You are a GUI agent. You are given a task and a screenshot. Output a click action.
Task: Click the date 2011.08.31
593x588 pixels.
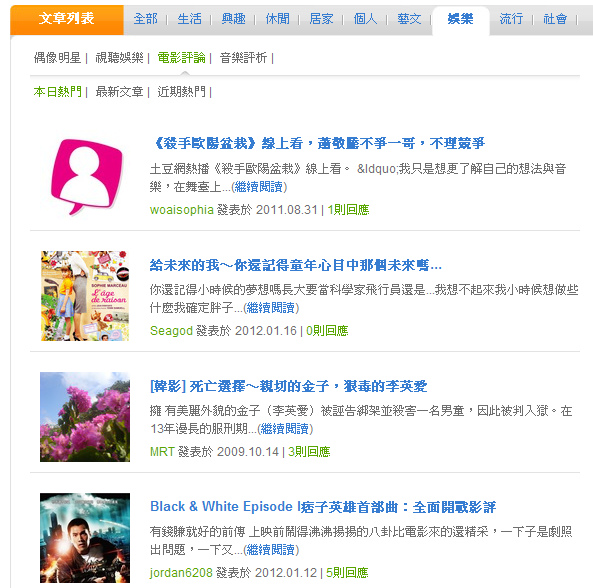coord(287,209)
